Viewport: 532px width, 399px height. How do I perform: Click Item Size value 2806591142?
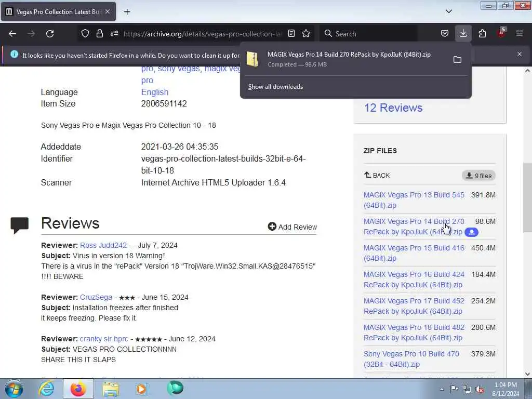point(164,104)
